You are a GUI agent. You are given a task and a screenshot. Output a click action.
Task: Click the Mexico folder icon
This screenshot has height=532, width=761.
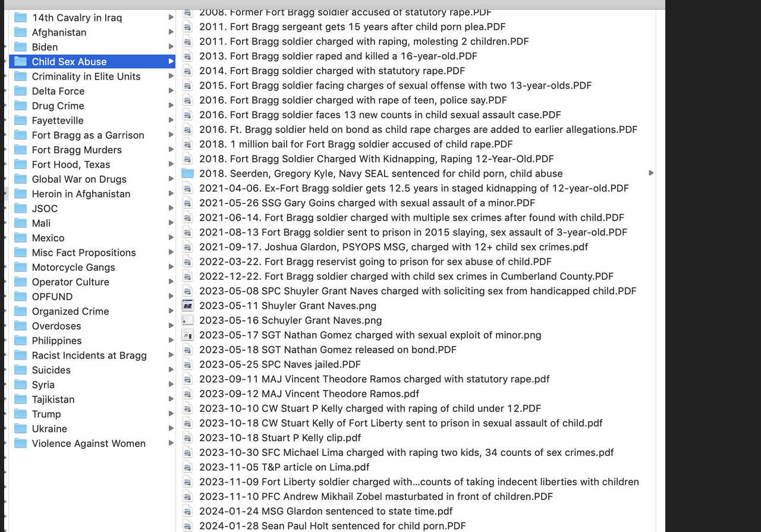coord(21,238)
